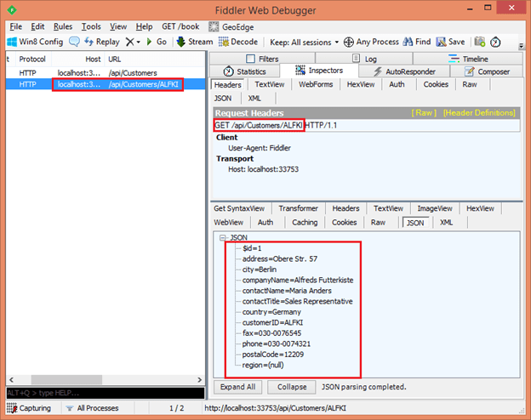The image size is (531, 420).
Task: Click the timer stopwatch toolbar icon
Action: click(x=495, y=42)
